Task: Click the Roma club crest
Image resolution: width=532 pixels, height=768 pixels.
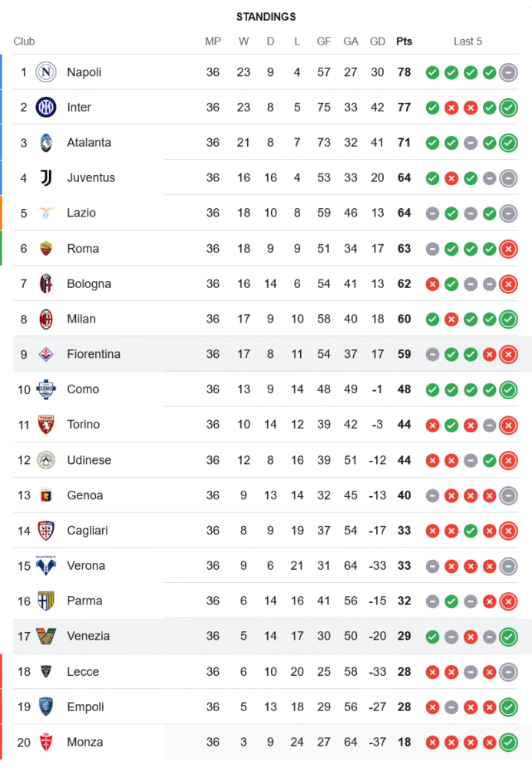Action: tap(47, 249)
